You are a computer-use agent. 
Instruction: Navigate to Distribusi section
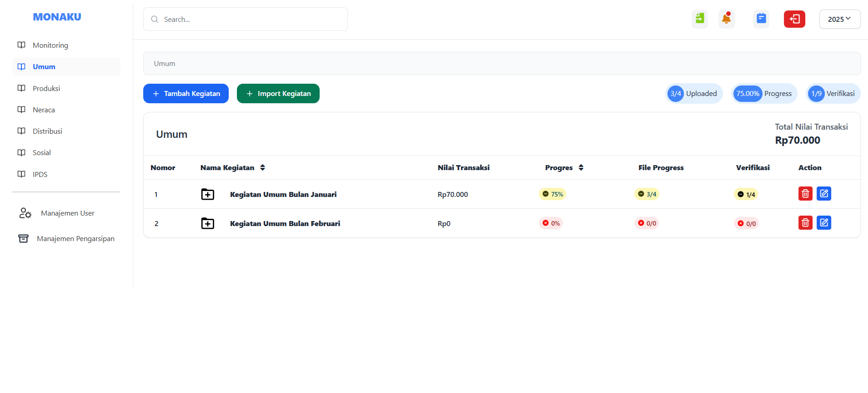[66, 131]
